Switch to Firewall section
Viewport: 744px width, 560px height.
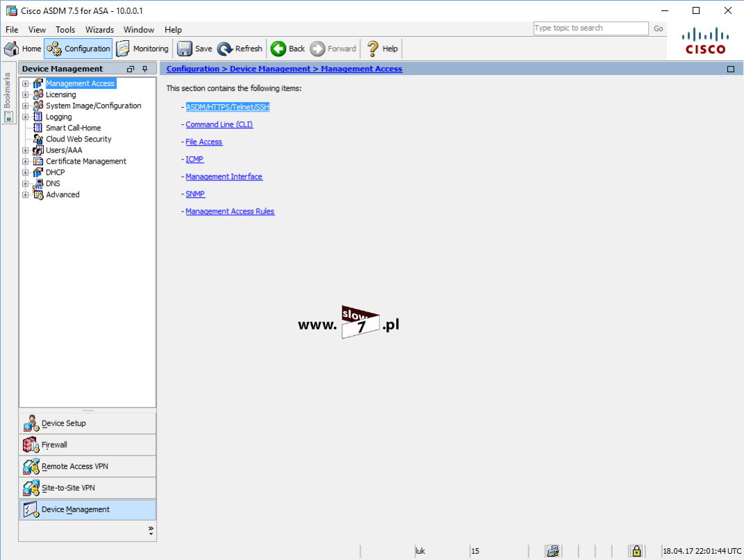click(x=87, y=445)
